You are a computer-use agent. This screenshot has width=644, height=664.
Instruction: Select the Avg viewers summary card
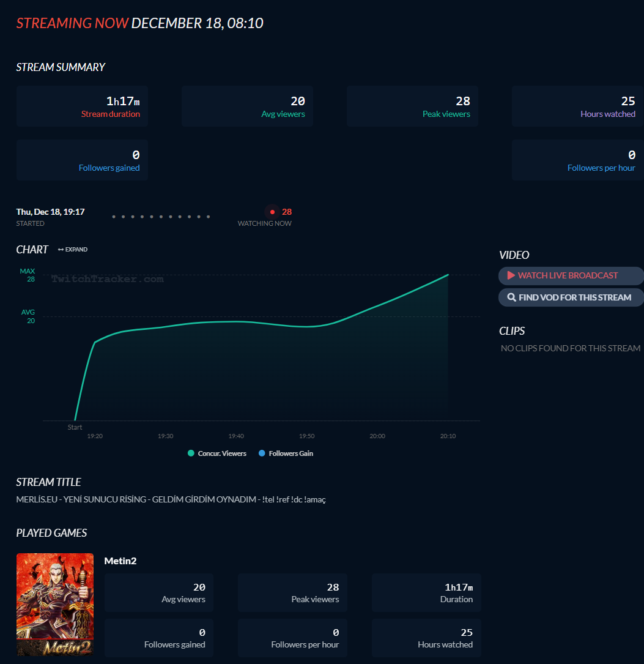[x=247, y=106]
